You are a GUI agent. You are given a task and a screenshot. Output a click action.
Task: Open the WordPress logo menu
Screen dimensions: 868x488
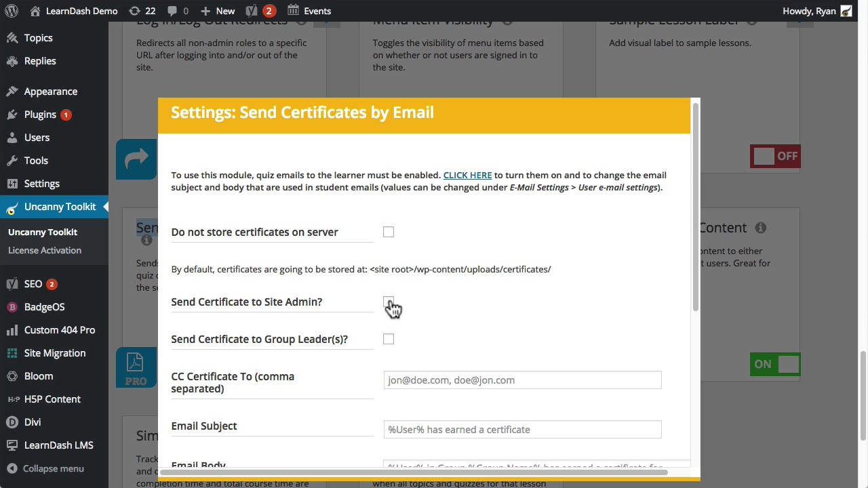(11, 11)
